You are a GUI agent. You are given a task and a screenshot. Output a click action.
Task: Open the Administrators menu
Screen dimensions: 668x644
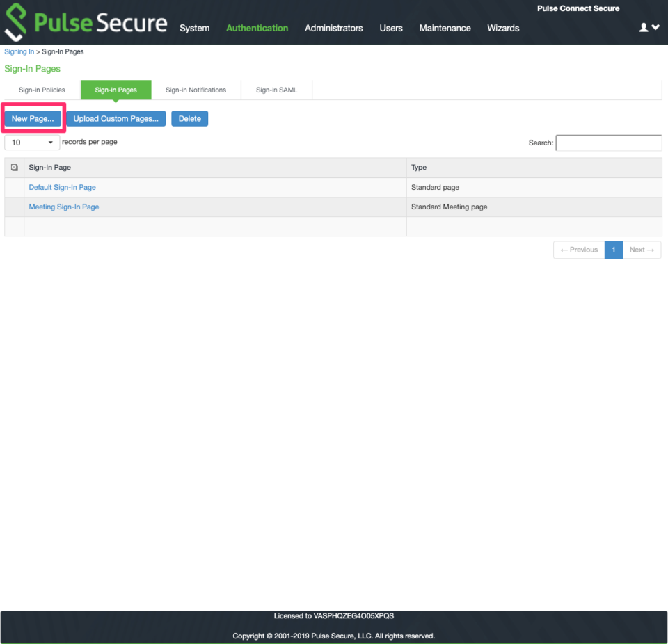[334, 28]
